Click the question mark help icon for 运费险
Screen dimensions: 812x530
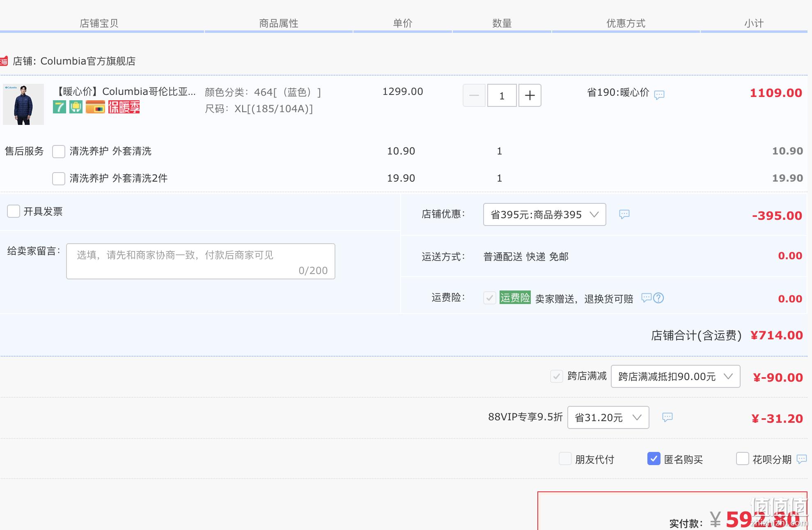pyautogui.click(x=658, y=298)
